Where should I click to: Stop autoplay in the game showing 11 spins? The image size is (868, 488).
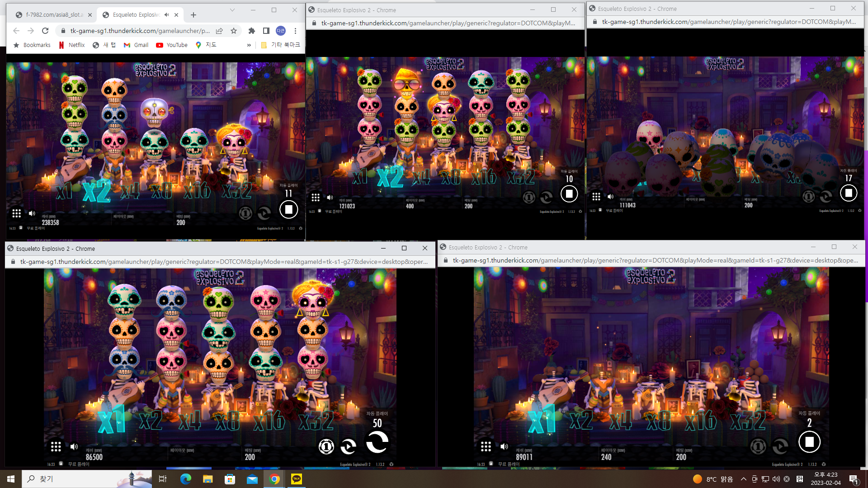pyautogui.click(x=288, y=209)
